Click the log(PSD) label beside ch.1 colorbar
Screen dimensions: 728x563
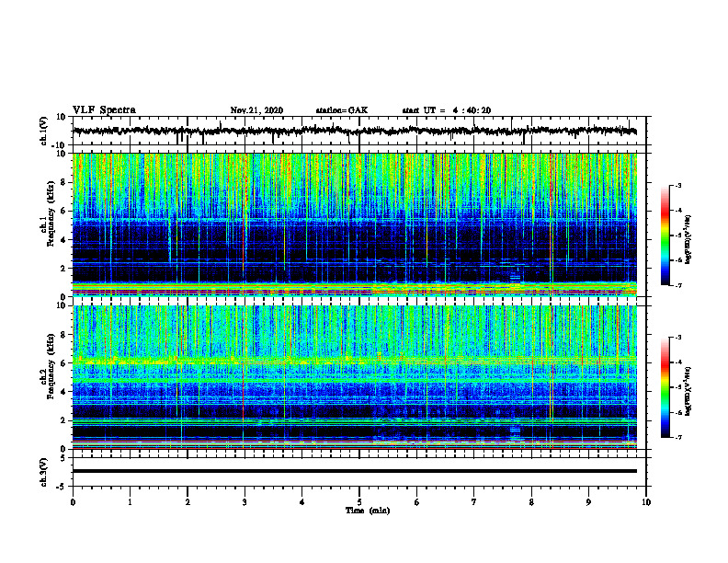[688, 239]
